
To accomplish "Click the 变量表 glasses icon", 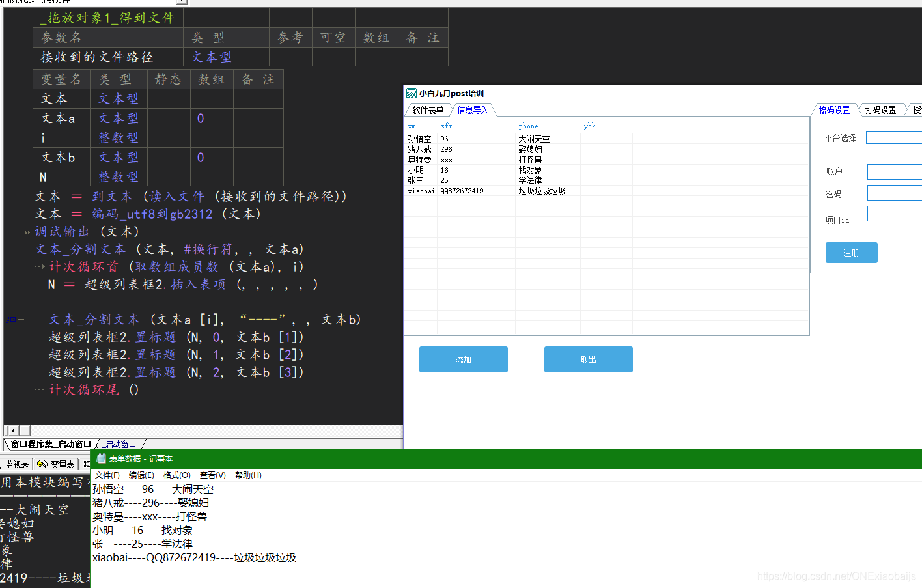I will point(42,464).
